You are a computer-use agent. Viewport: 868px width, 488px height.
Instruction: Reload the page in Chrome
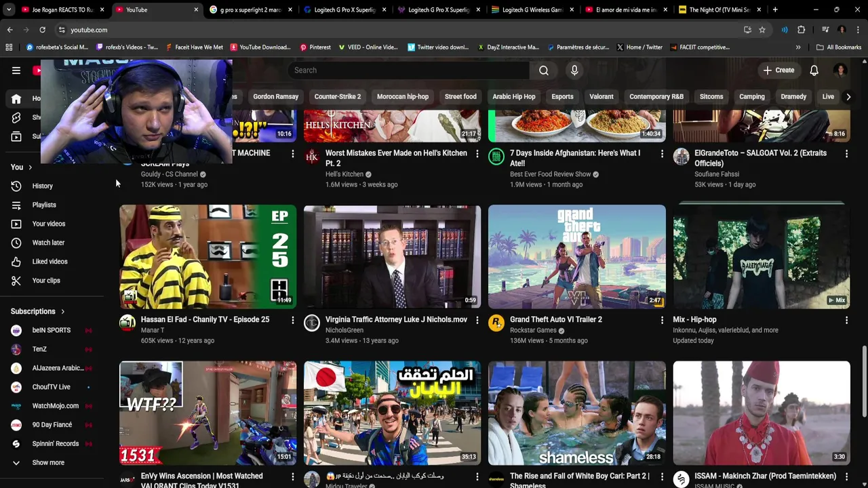point(42,30)
